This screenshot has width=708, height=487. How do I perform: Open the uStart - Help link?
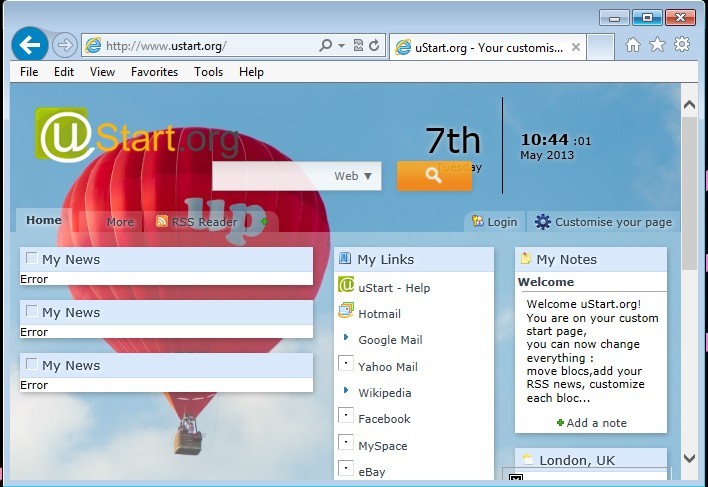(x=394, y=288)
